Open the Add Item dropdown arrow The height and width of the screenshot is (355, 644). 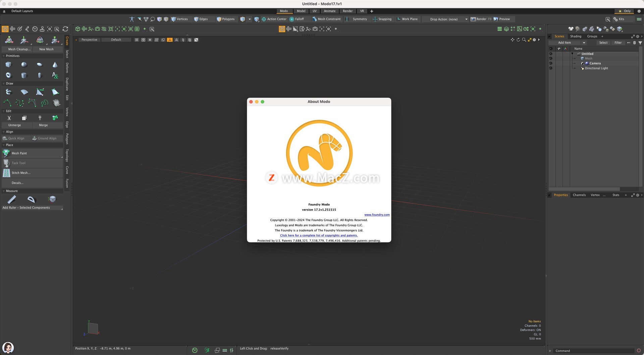(584, 43)
